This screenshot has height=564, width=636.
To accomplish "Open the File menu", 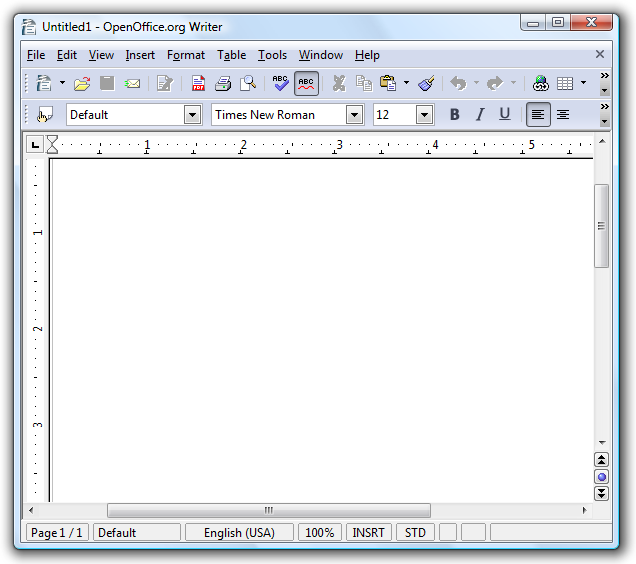I will point(36,55).
